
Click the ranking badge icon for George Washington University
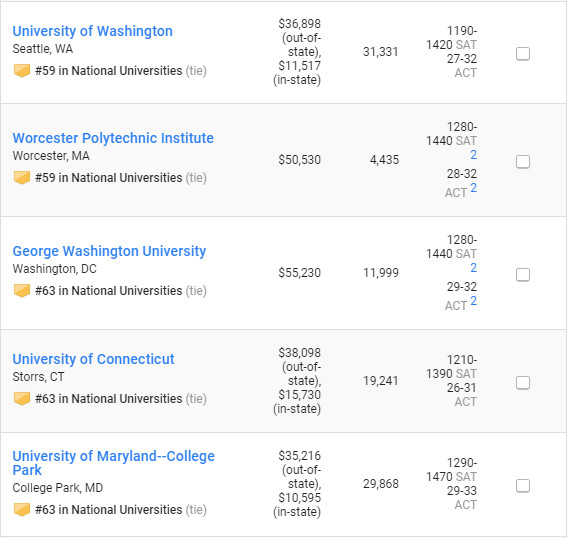(22, 291)
